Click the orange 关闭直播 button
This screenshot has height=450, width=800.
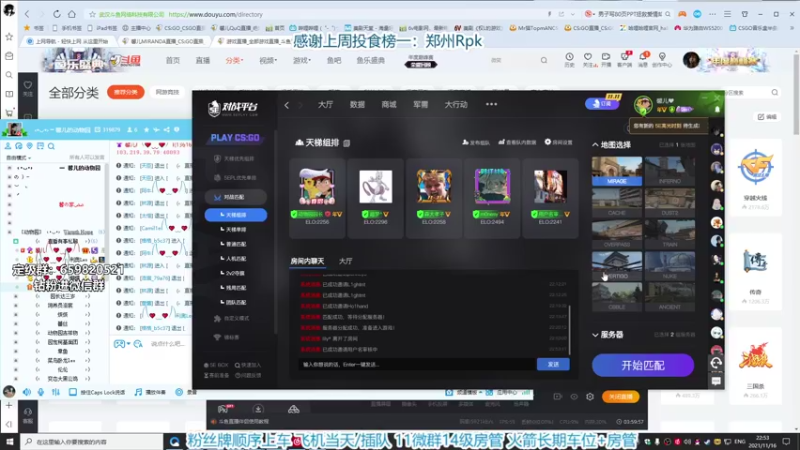coord(620,397)
